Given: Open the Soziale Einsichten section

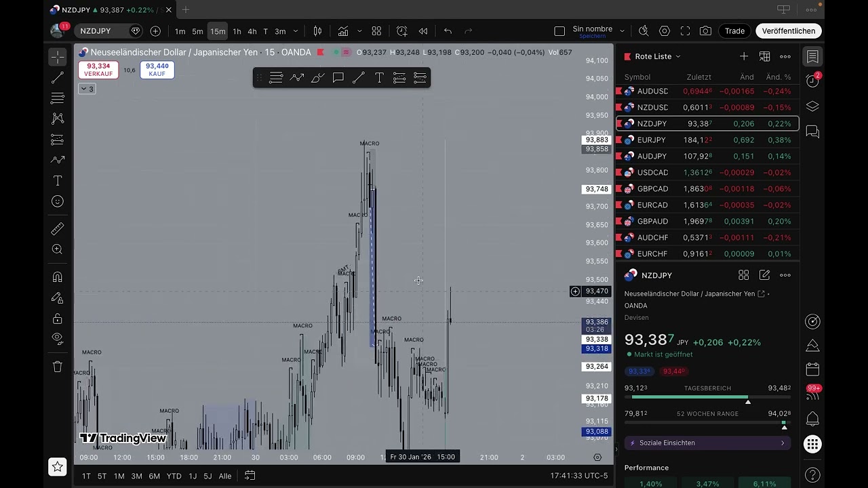Looking at the screenshot, I should point(707,443).
